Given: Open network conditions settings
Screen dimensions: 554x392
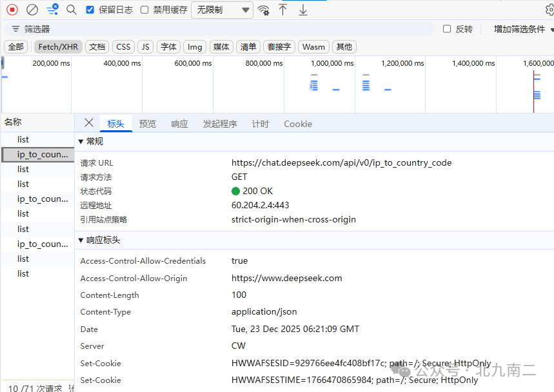Looking at the screenshot, I should pyautogui.click(x=264, y=10).
